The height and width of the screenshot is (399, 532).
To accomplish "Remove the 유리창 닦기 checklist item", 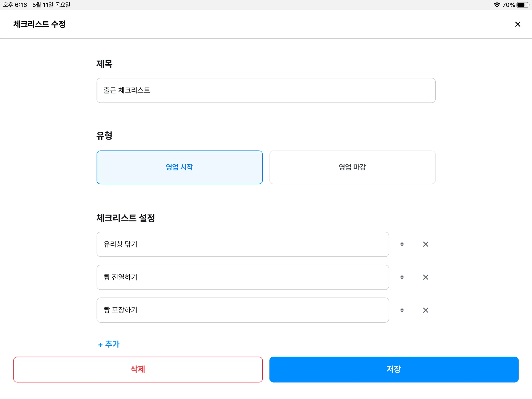I will pos(425,244).
